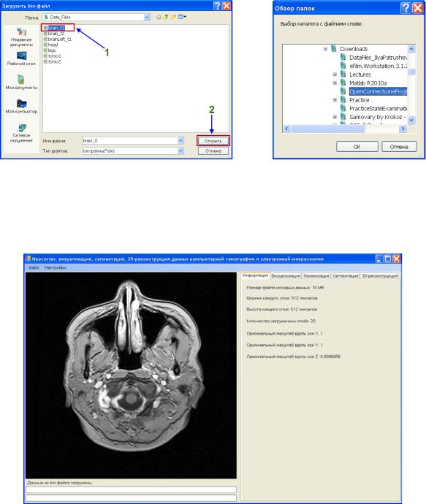Open My Computer (Мой компьютер) in places bar
Viewport: 426px width, 504px height.
(x=21, y=106)
